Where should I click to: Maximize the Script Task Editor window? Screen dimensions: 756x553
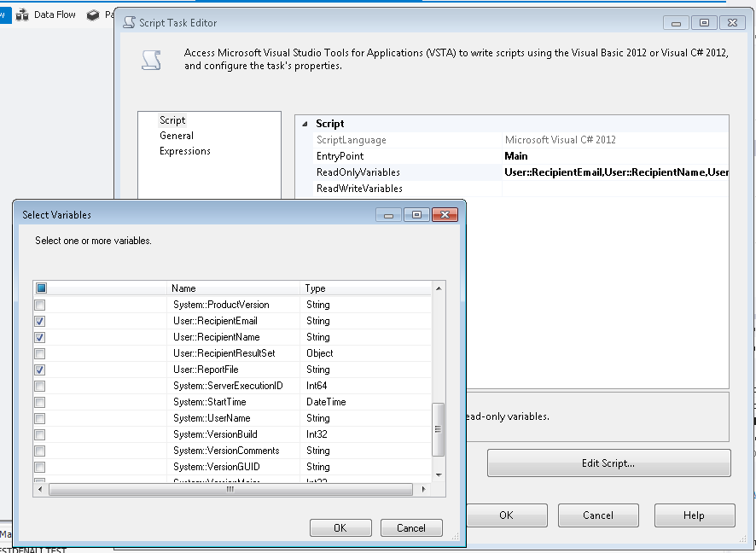[705, 23]
